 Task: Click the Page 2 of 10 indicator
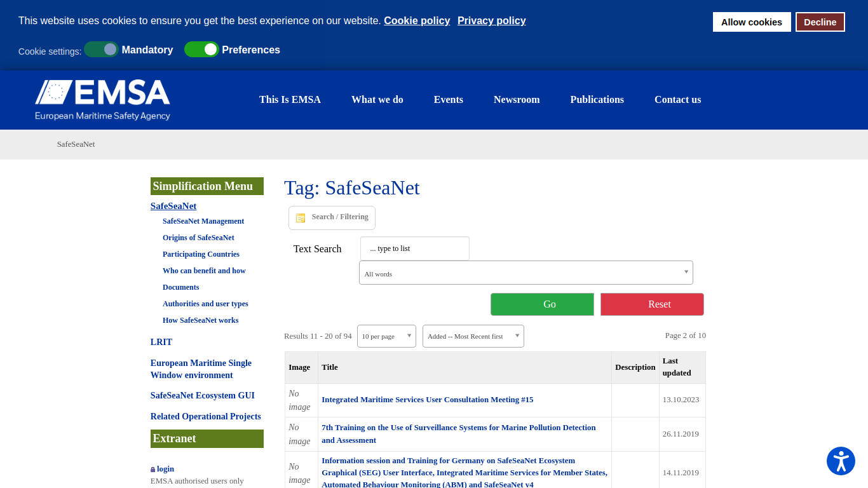686,335
